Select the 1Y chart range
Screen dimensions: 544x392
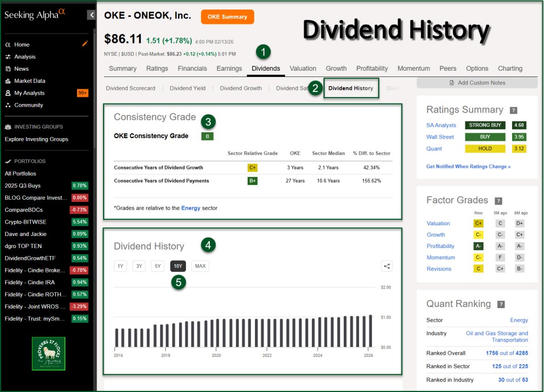click(x=120, y=266)
